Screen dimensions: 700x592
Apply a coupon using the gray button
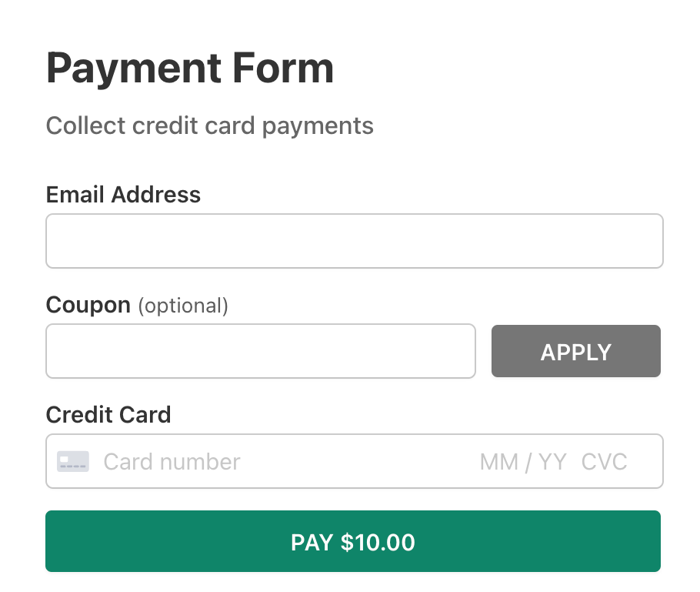(x=575, y=351)
